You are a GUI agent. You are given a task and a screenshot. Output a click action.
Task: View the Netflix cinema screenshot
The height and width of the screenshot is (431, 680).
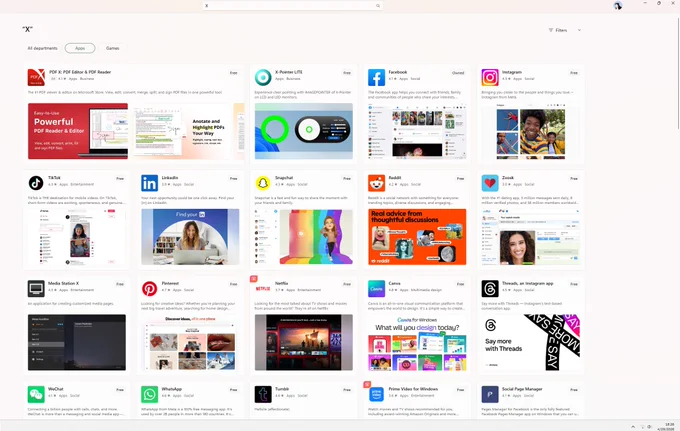pyautogui.click(x=304, y=342)
